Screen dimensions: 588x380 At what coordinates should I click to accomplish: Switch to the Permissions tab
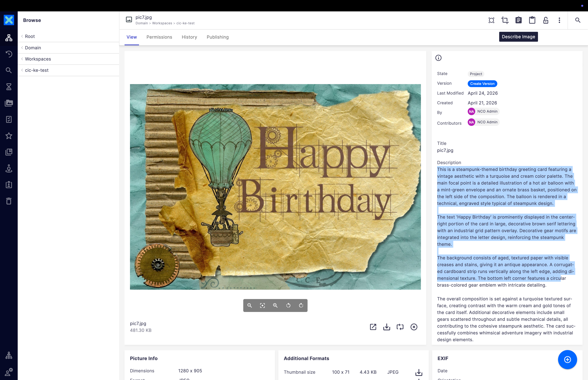click(159, 37)
